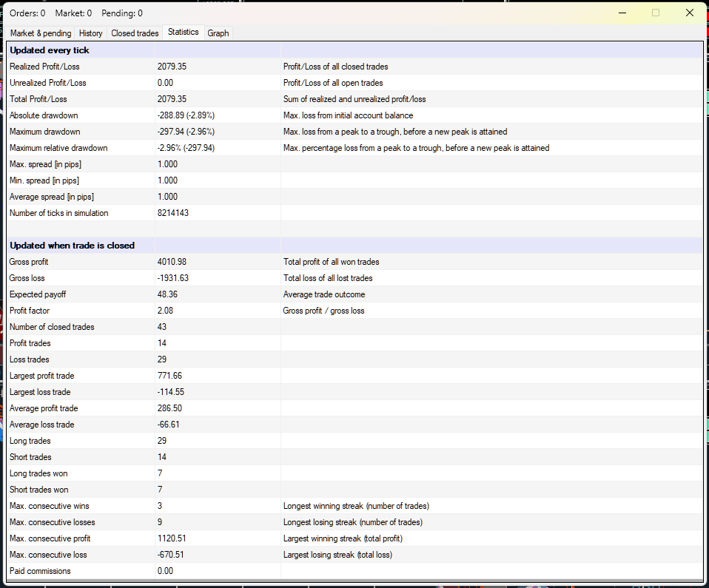Click the Maximum drawdown value -297.94
Image resolution: width=709 pixels, height=588 pixels.
tap(185, 132)
